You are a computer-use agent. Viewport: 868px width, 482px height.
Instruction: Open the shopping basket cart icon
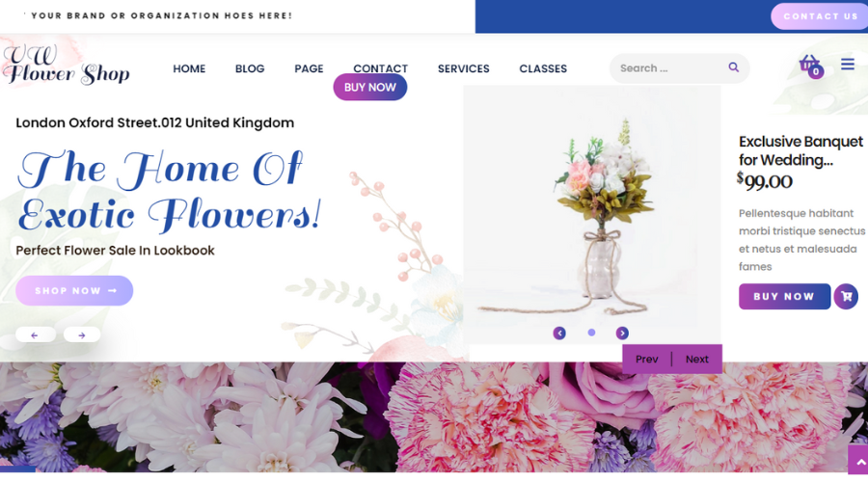click(810, 66)
